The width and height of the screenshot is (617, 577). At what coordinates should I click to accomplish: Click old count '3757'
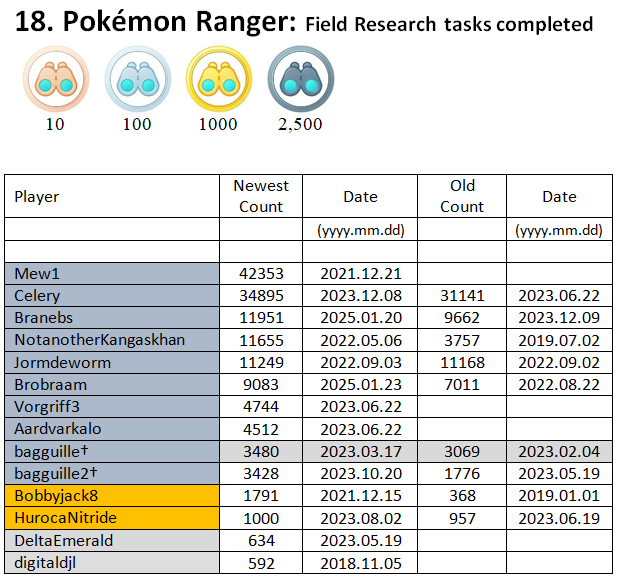point(462,340)
